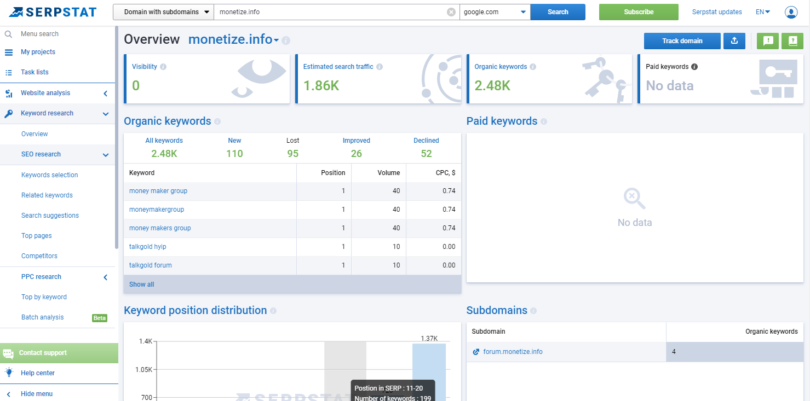Expand PPC research chevron
The width and height of the screenshot is (810, 401).
(105, 277)
